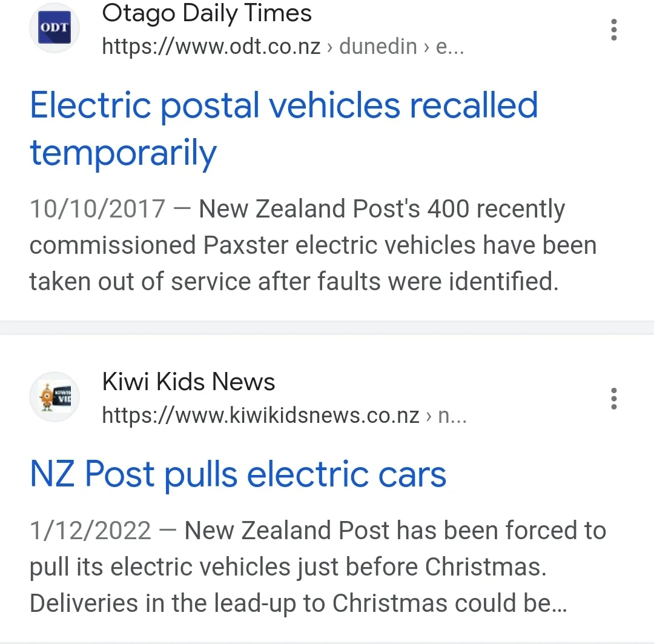Image resolution: width=654 pixels, height=644 pixels.
Task: Open more options for Otago Daily Times result
Action: 613,29
